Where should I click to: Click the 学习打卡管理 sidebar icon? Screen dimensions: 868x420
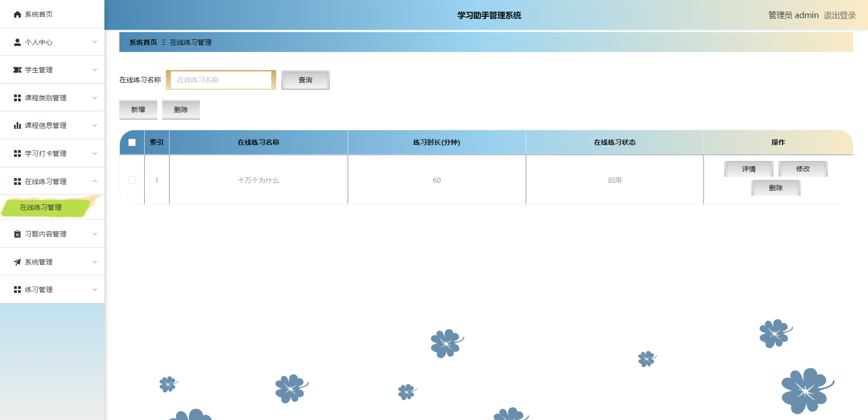point(17,153)
